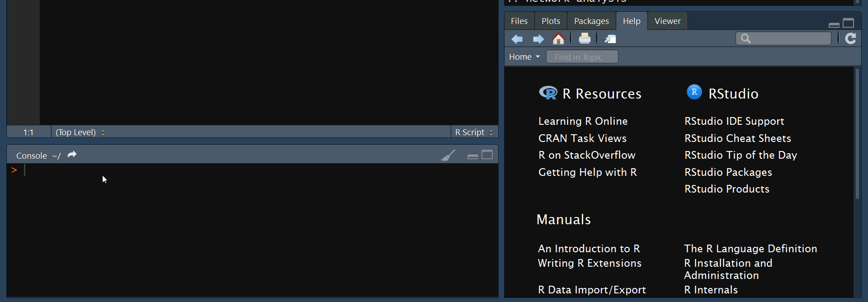Maximize the Help pane
The height and width of the screenshot is (302, 868).
coord(849,23)
